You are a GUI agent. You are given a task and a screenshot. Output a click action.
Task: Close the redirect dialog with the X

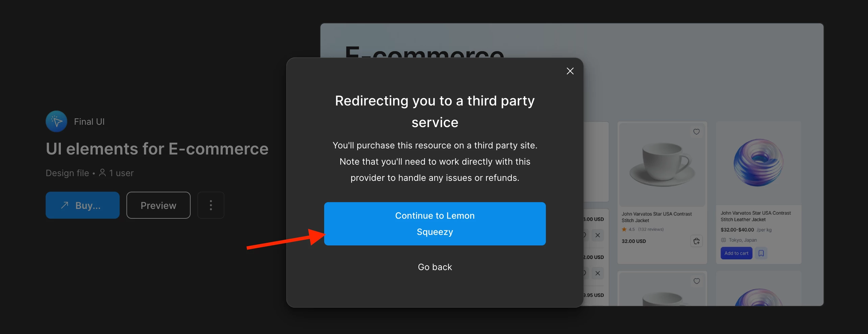(570, 71)
